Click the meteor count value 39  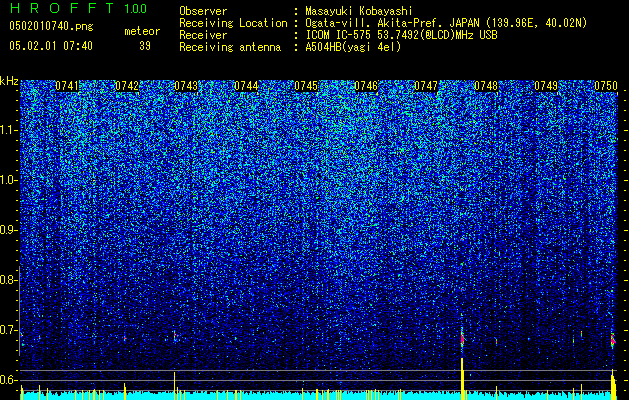(145, 46)
